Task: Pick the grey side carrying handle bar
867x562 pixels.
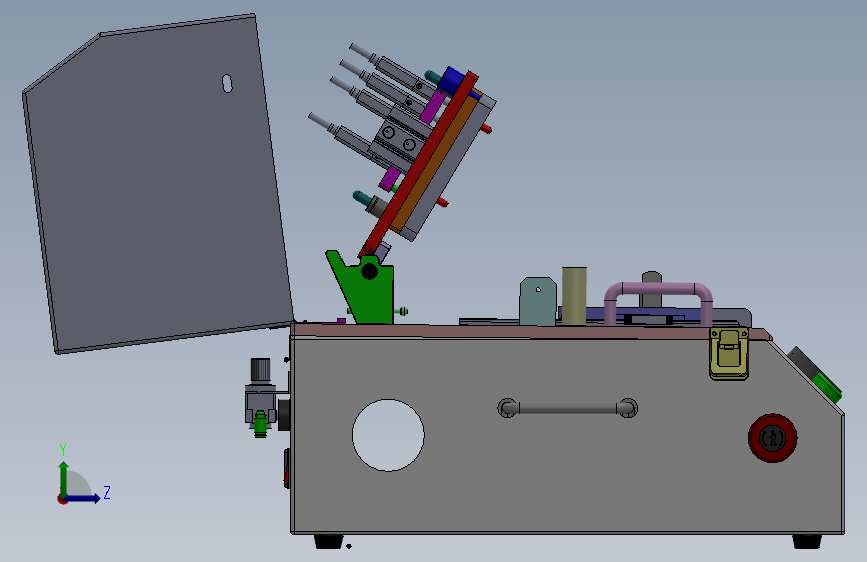Action: pos(567,409)
